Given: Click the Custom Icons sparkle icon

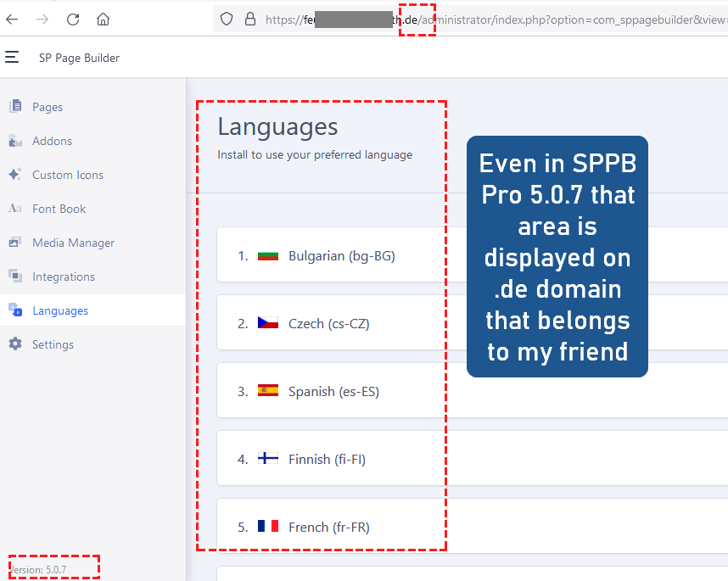Looking at the screenshot, I should [x=15, y=175].
